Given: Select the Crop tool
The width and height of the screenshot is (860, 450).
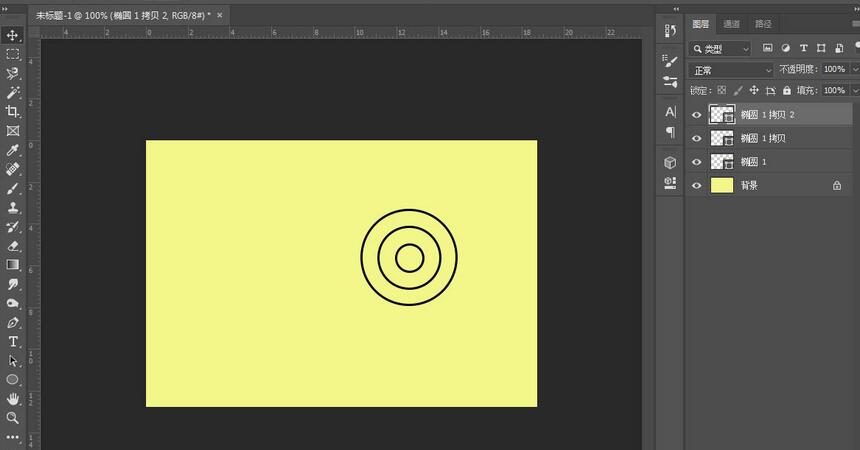Looking at the screenshot, I should (13, 111).
